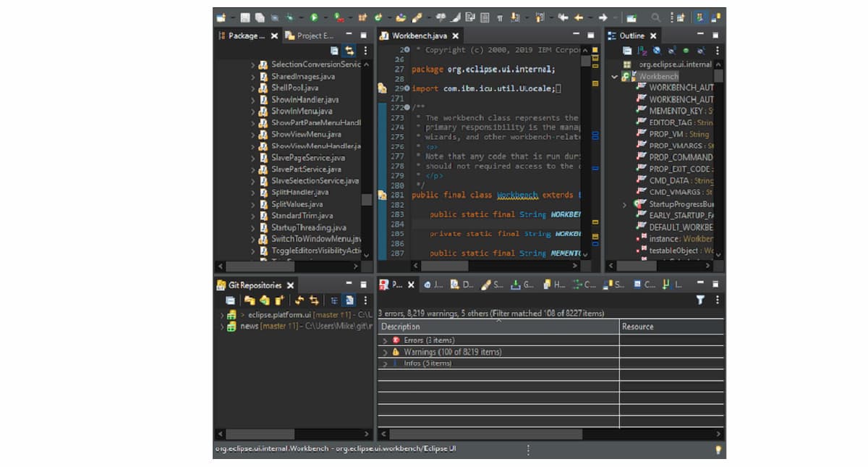Toggle Hierarchical Branch Layout in Git Repositories
868x467 pixels.
[x=334, y=300]
